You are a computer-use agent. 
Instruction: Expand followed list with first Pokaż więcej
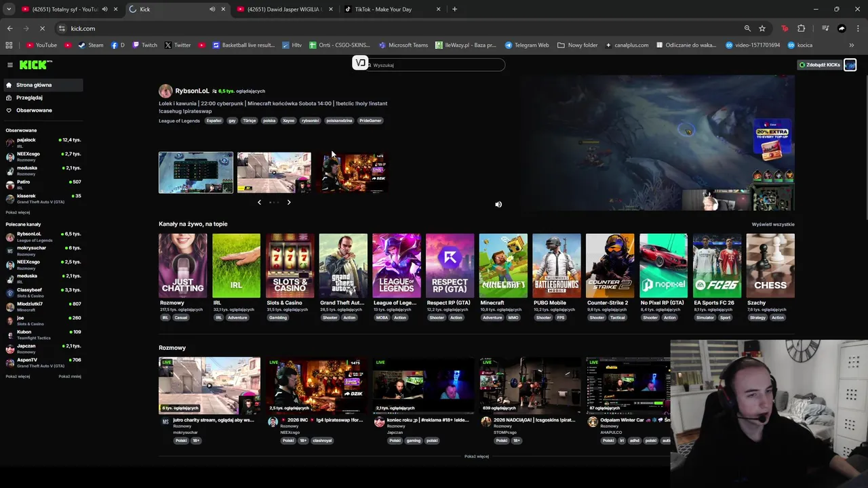click(18, 212)
